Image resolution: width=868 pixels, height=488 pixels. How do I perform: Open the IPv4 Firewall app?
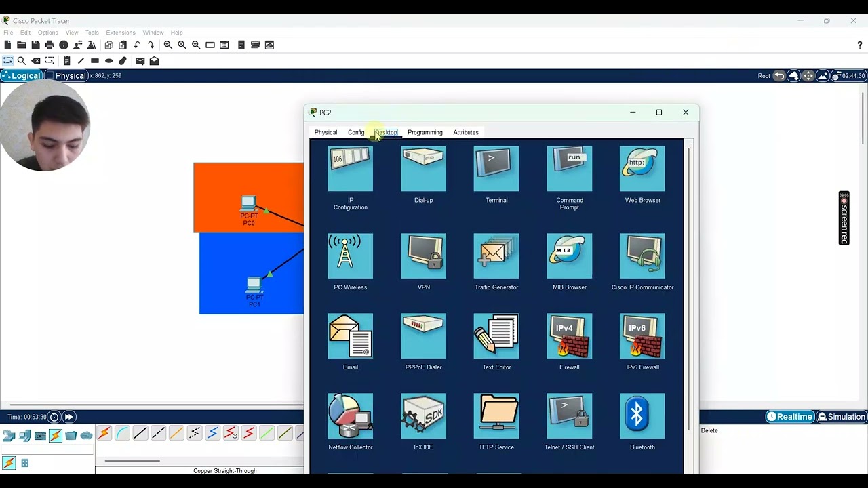click(x=570, y=335)
